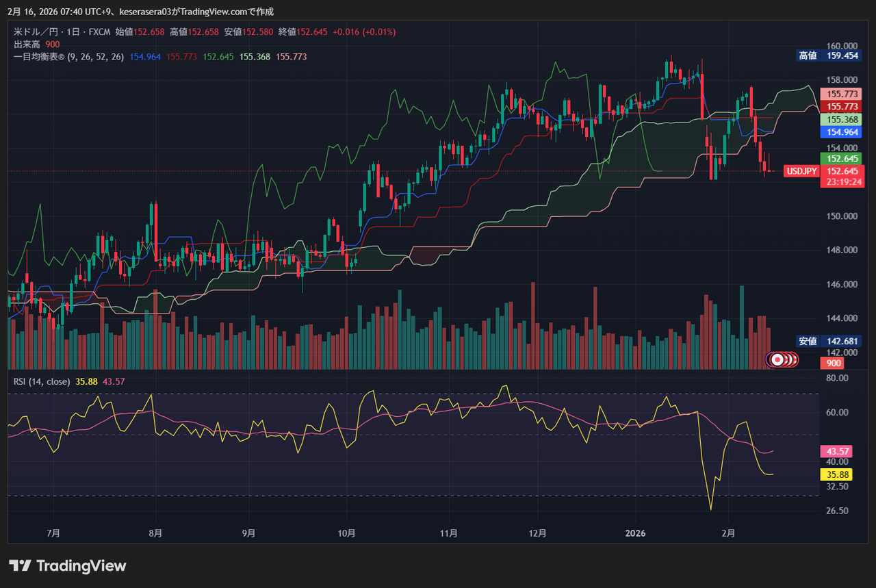Click the 12月 time axis label
Image resolution: width=876 pixels, height=588 pixels.
point(538,533)
